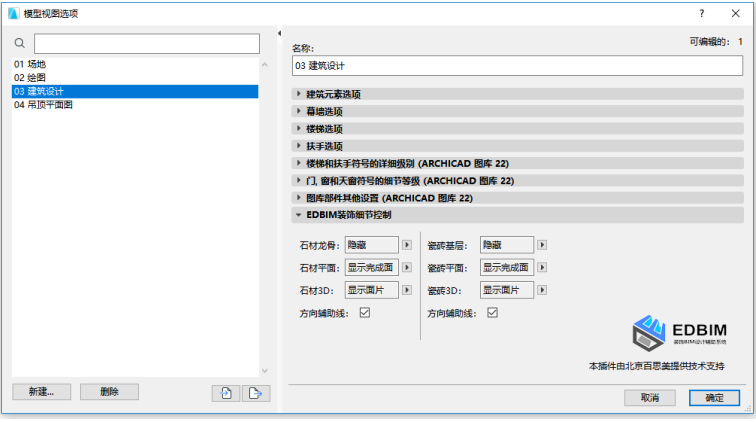Click the 瓷砖基层 value field 隐藏
The image size is (756, 422).
[507, 245]
